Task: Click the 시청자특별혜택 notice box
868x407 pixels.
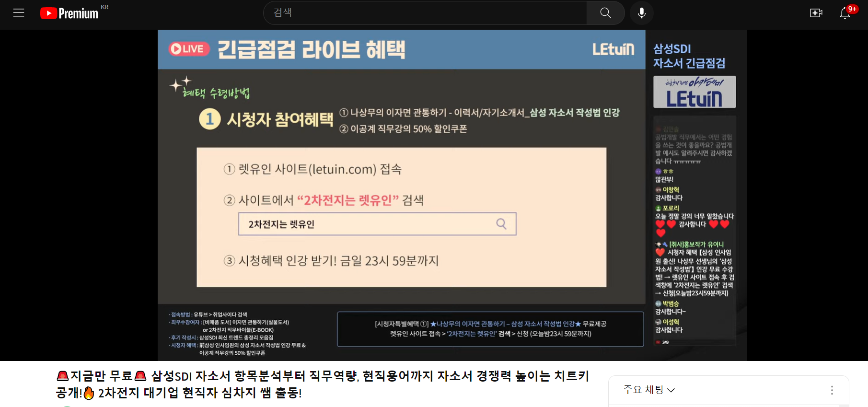Action: click(490, 329)
